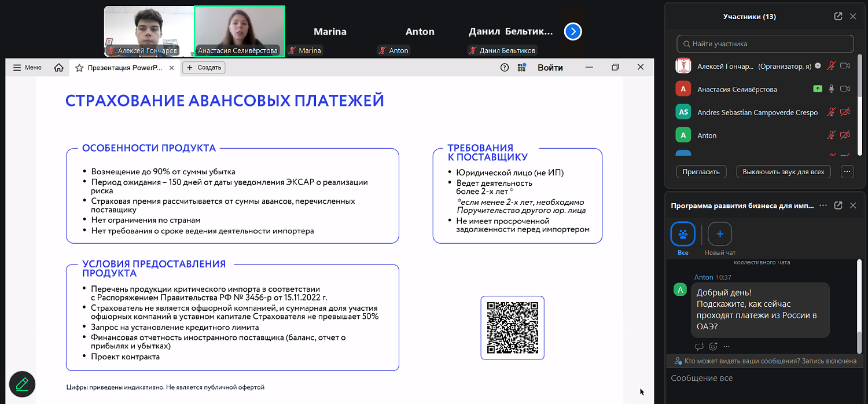868x404 pixels.
Task: Click the blue arrow to see more participants
Action: click(x=572, y=31)
